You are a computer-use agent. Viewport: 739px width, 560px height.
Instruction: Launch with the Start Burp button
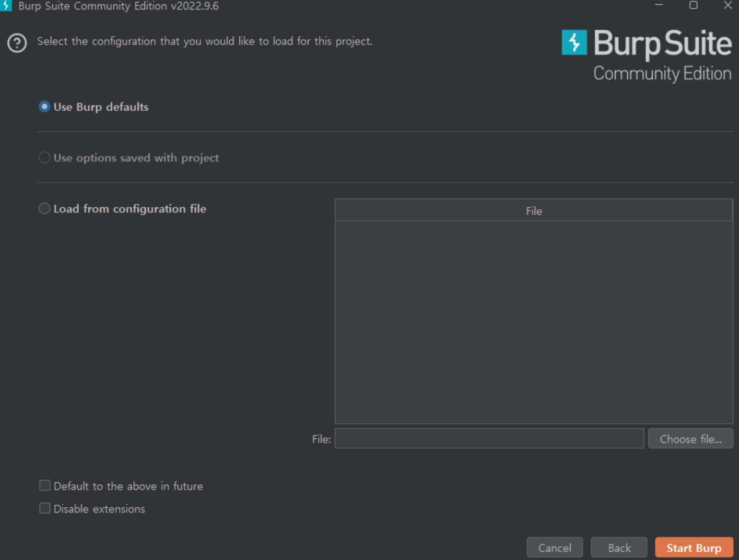[x=694, y=547]
